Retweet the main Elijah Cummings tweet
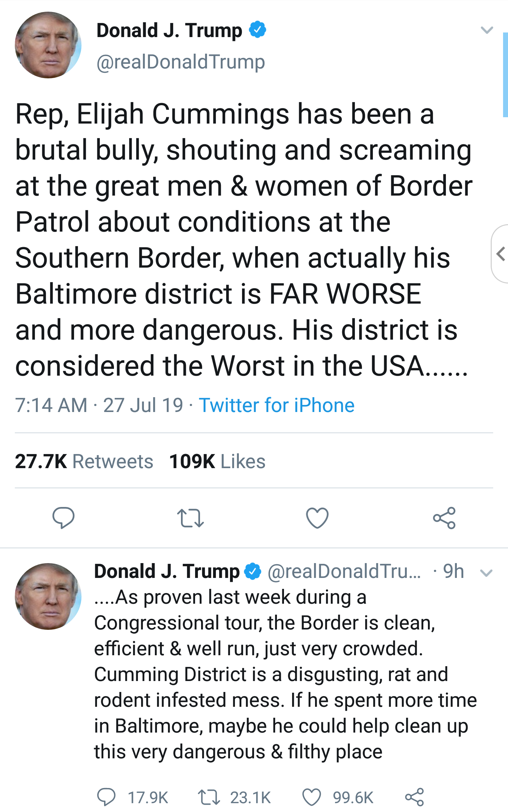Image resolution: width=508 pixels, height=812 pixels. [x=190, y=518]
